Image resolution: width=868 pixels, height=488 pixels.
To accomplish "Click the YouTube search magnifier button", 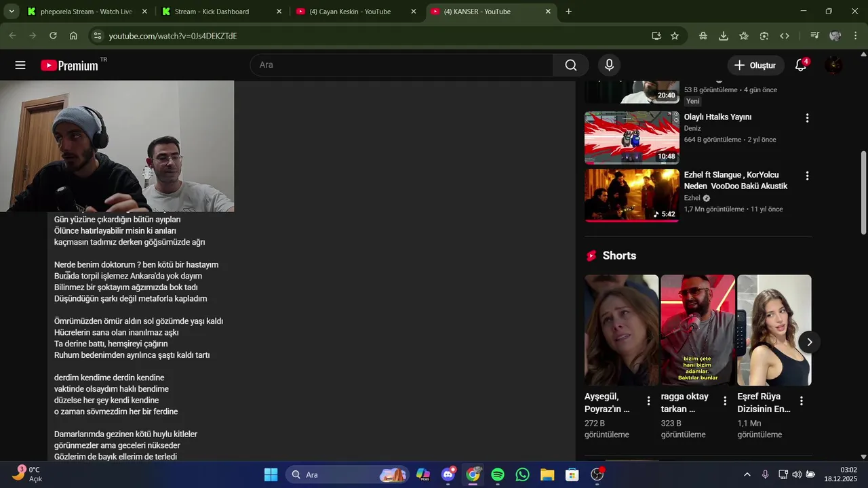I will [x=571, y=65].
